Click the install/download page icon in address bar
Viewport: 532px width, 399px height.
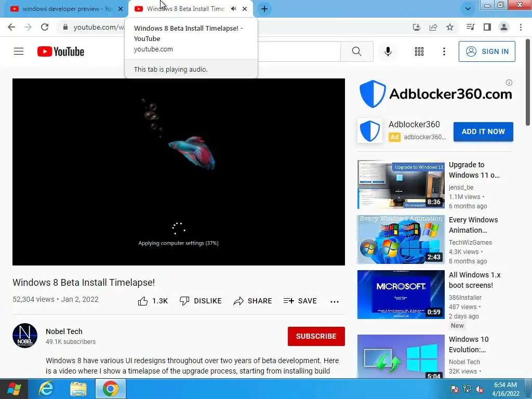click(416, 27)
